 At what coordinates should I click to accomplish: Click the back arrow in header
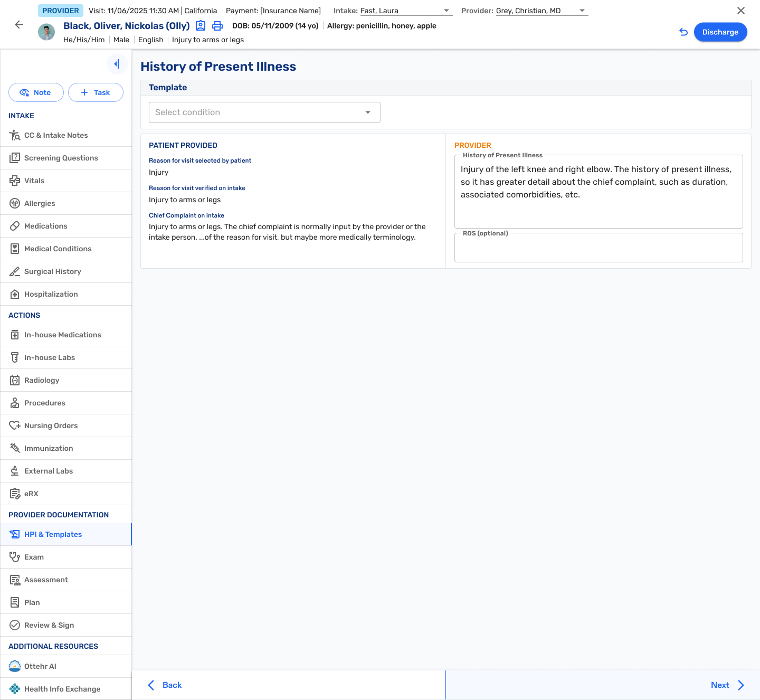(19, 25)
